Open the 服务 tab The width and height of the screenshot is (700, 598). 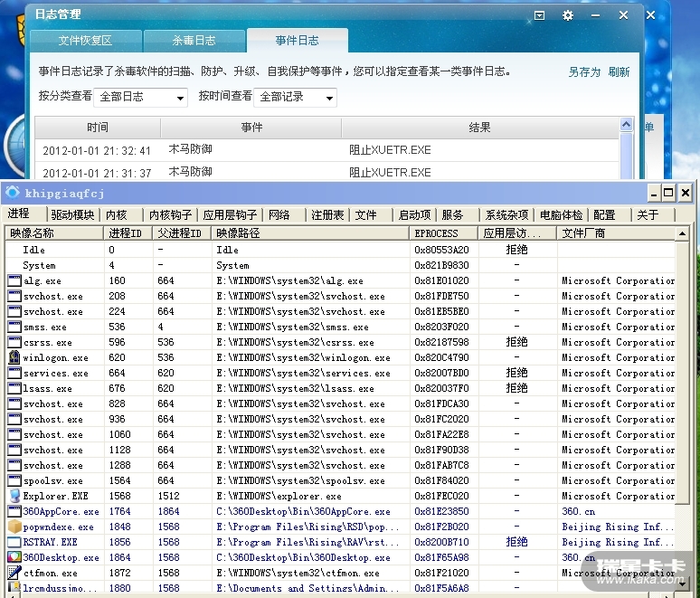pyautogui.click(x=452, y=214)
